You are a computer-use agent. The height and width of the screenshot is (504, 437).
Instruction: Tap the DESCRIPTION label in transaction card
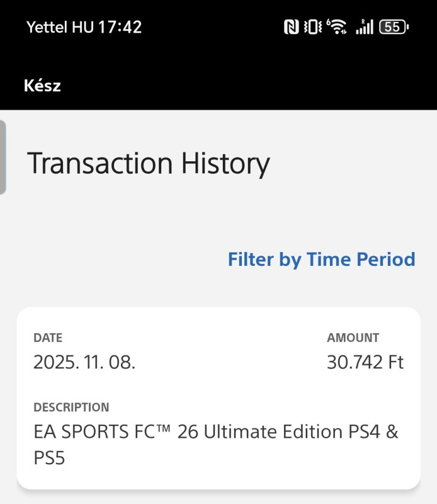71,408
